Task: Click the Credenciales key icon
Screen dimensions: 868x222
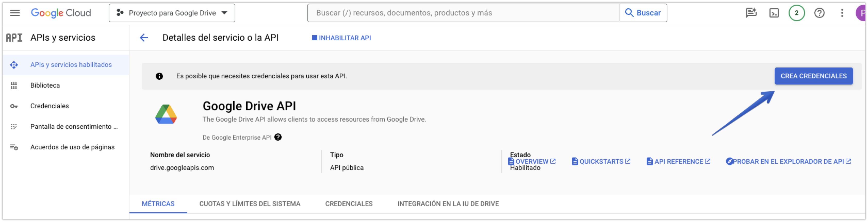Action: coord(14,106)
